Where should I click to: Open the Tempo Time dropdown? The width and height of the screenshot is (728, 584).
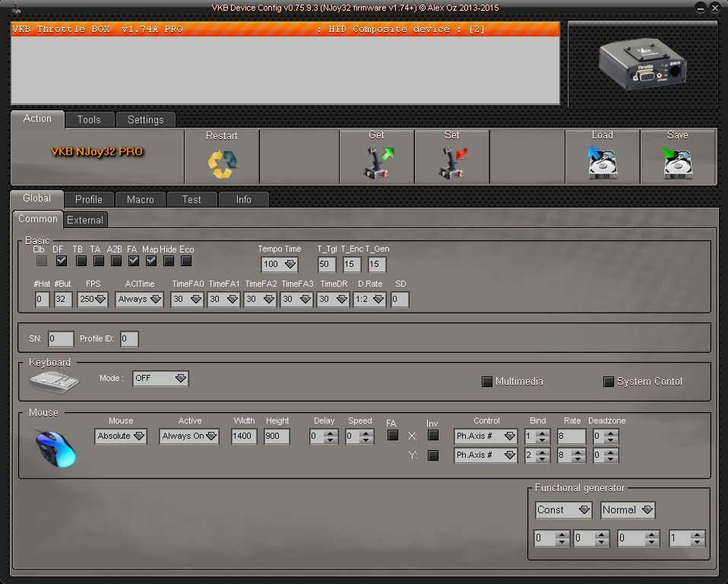click(x=280, y=265)
